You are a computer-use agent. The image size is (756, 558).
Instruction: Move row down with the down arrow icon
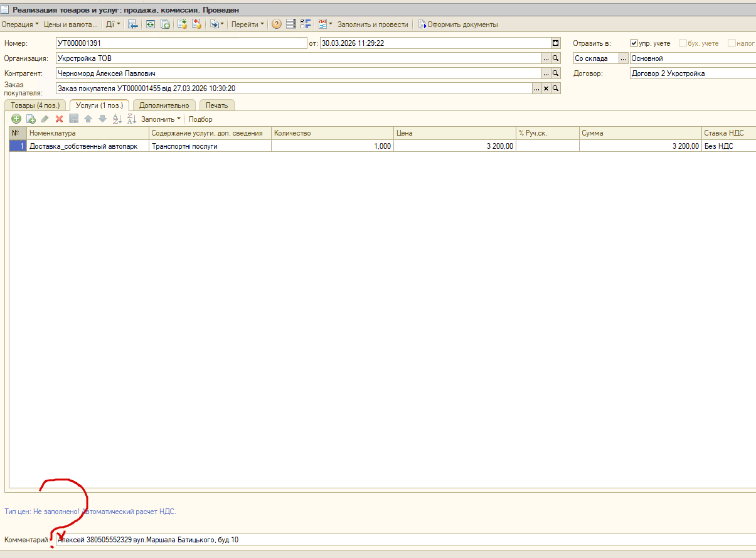pyautogui.click(x=103, y=119)
